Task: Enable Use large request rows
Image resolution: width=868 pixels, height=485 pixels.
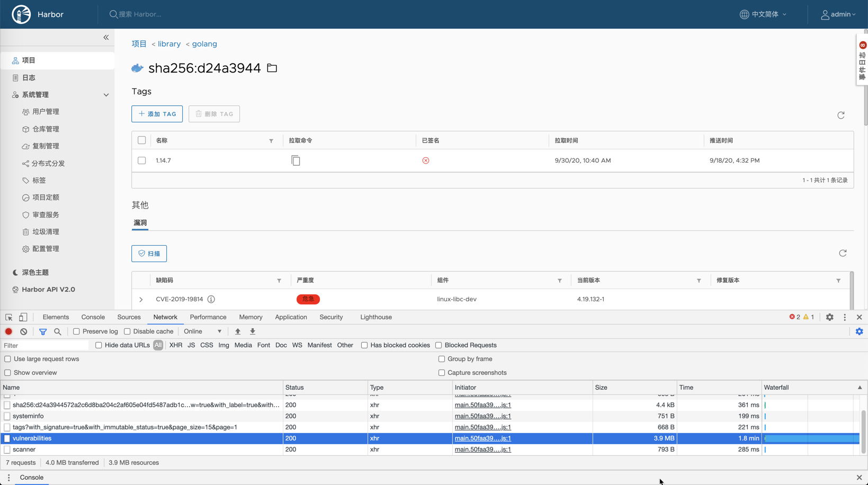Action: 7,359
